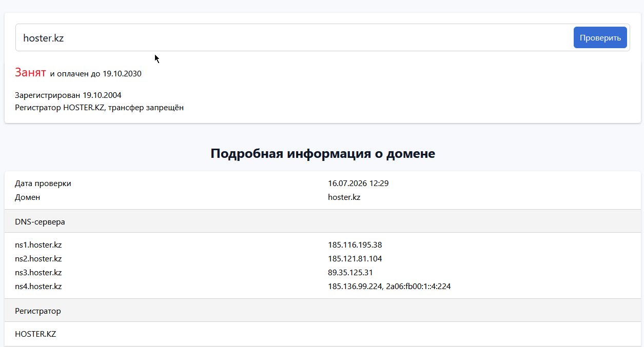
Task: Select check date value '16.07.2026 12:29'
Action: [358, 183]
